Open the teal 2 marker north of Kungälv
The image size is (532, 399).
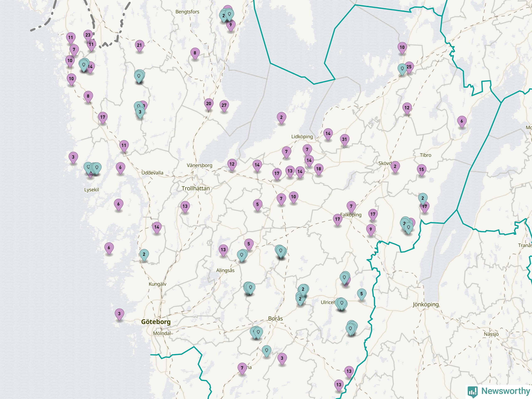click(x=144, y=255)
